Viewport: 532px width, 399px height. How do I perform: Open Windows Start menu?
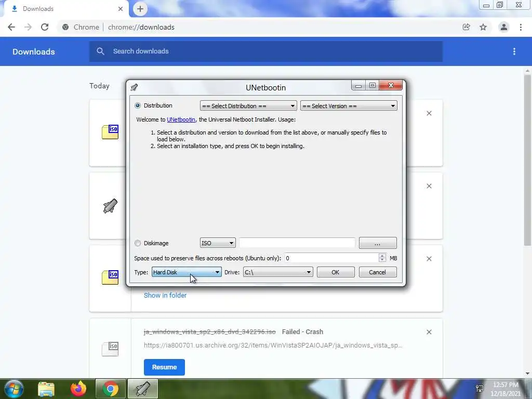tap(14, 389)
